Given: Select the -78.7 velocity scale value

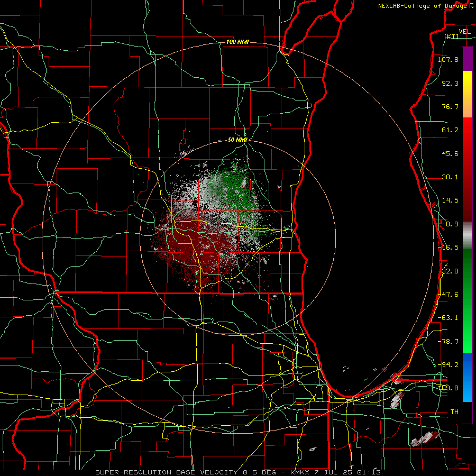Looking at the screenshot, I should tap(448, 342).
